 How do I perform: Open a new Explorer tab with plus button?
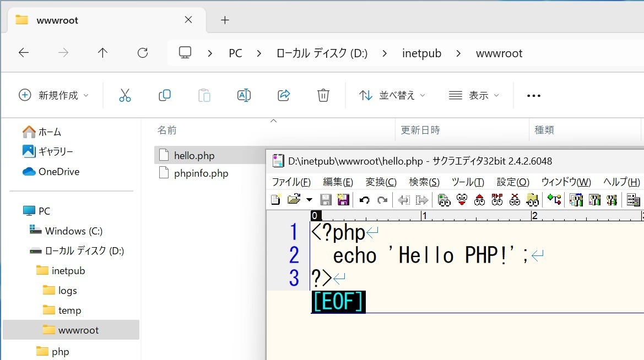coord(224,20)
